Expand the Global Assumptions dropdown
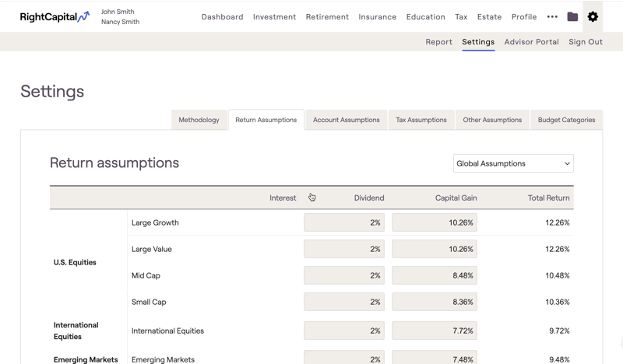The height and width of the screenshot is (364, 623). (x=513, y=163)
